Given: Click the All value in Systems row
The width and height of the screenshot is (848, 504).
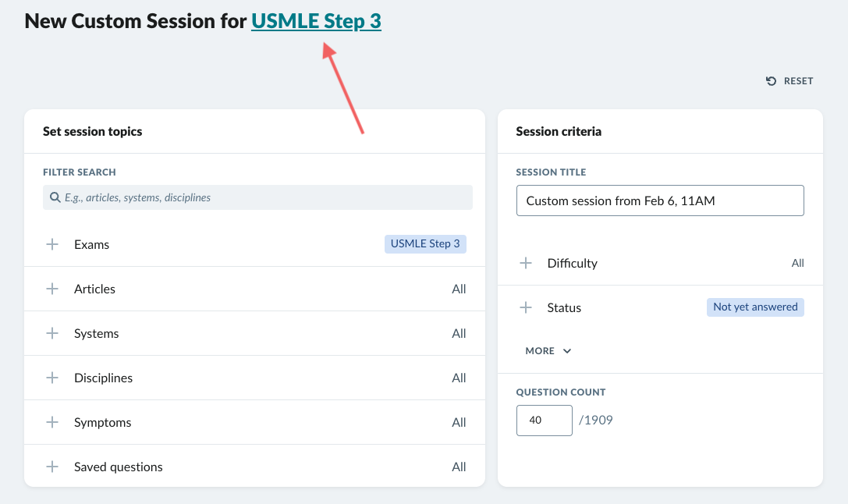Looking at the screenshot, I should [x=459, y=333].
